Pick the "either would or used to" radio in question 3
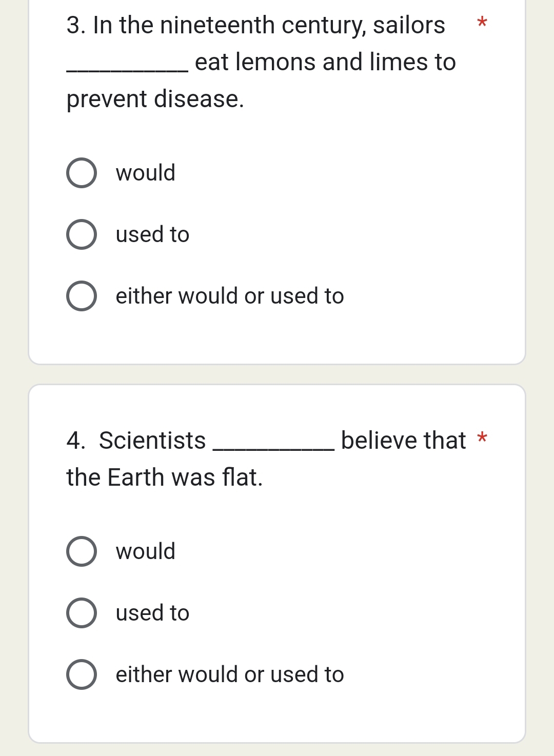 tap(82, 296)
